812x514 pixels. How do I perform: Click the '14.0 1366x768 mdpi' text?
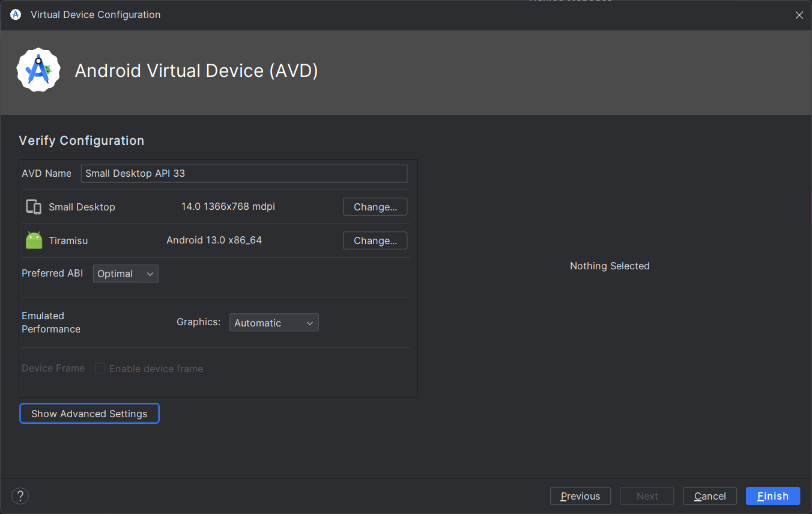coord(228,206)
